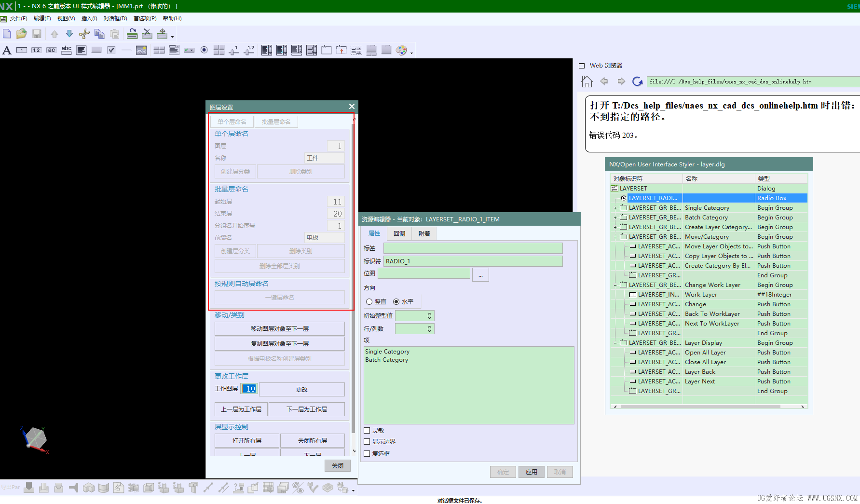Collapse the Move/Category group
The image size is (860, 504).
pos(615,237)
